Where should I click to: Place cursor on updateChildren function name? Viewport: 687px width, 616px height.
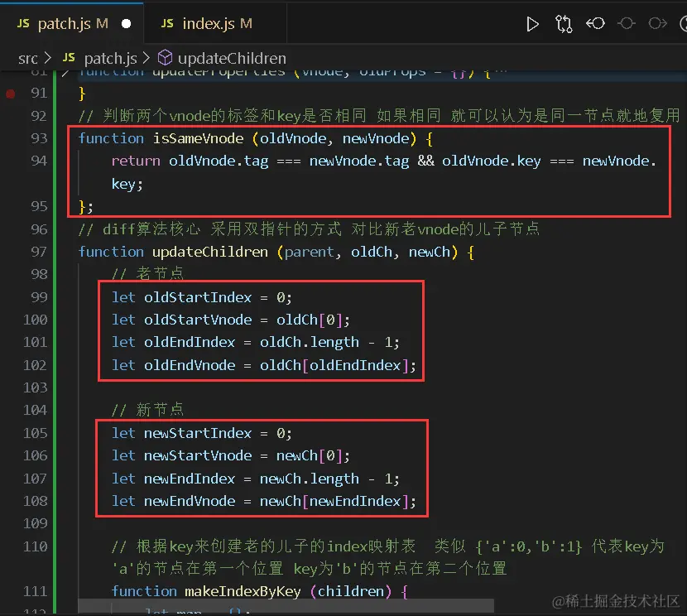(x=210, y=252)
